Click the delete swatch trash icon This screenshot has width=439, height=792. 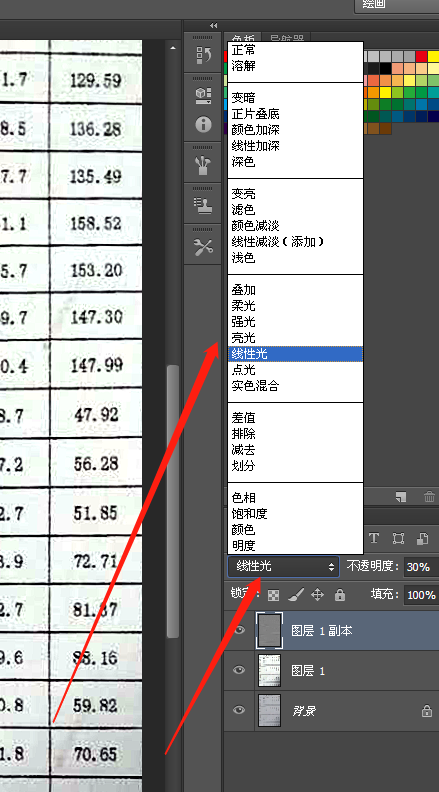tap(429, 497)
